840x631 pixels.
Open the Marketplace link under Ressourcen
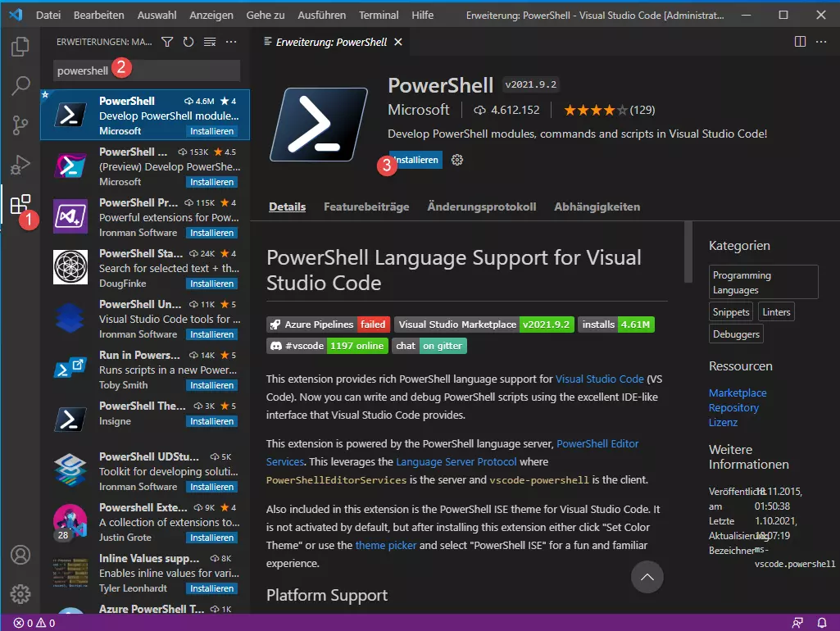(x=738, y=393)
